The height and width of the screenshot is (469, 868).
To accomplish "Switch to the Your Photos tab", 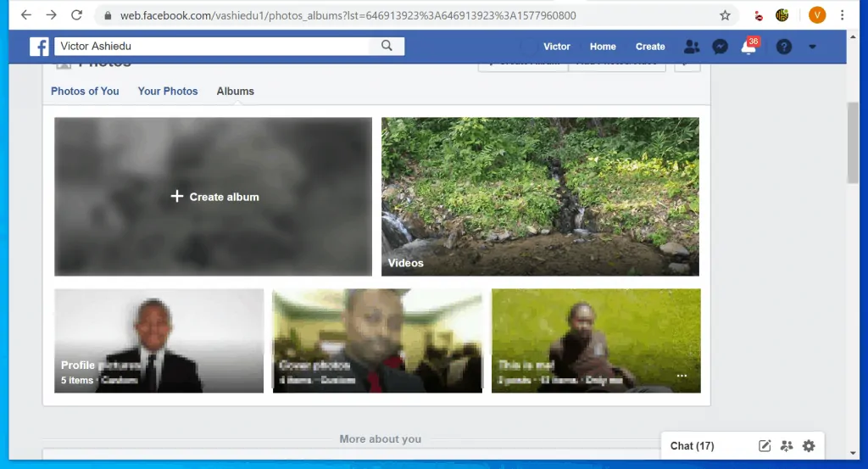I will [168, 91].
